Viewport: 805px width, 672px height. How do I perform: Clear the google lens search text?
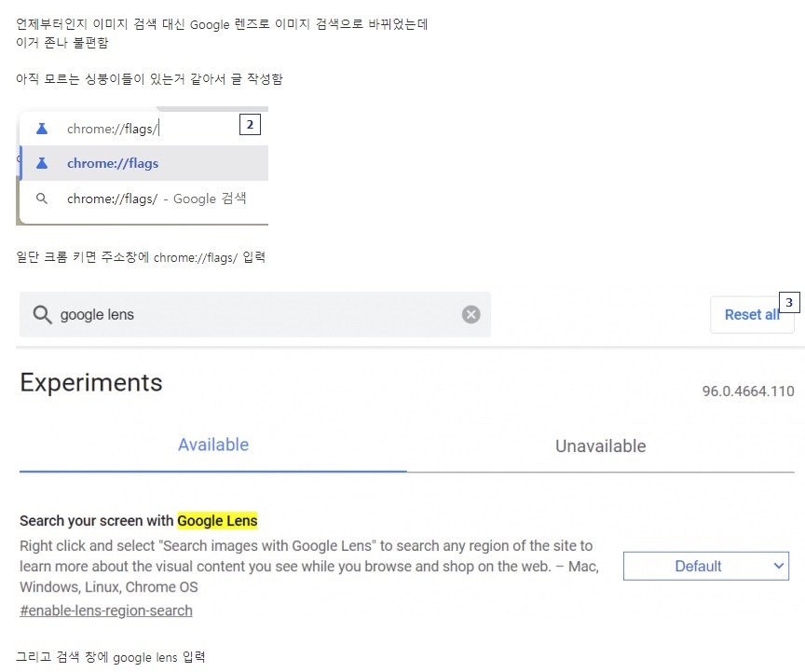[471, 314]
